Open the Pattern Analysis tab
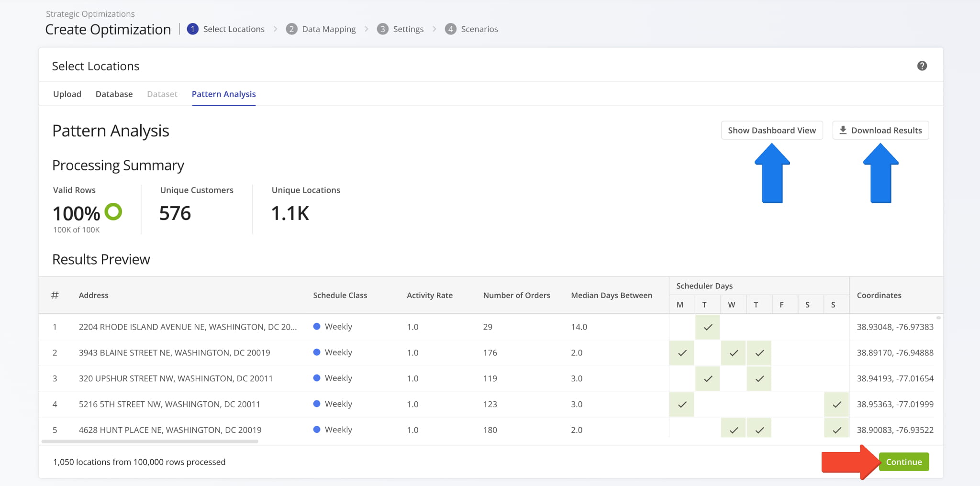This screenshot has width=980, height=486. pyautogui.click(x=223, y=94)
